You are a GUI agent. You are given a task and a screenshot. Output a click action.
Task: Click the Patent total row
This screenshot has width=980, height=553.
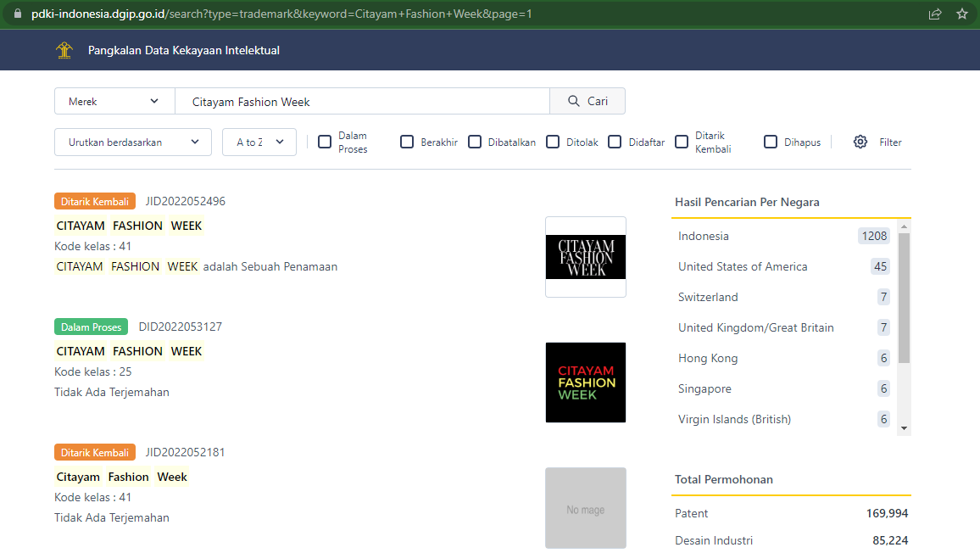[791, 514]
